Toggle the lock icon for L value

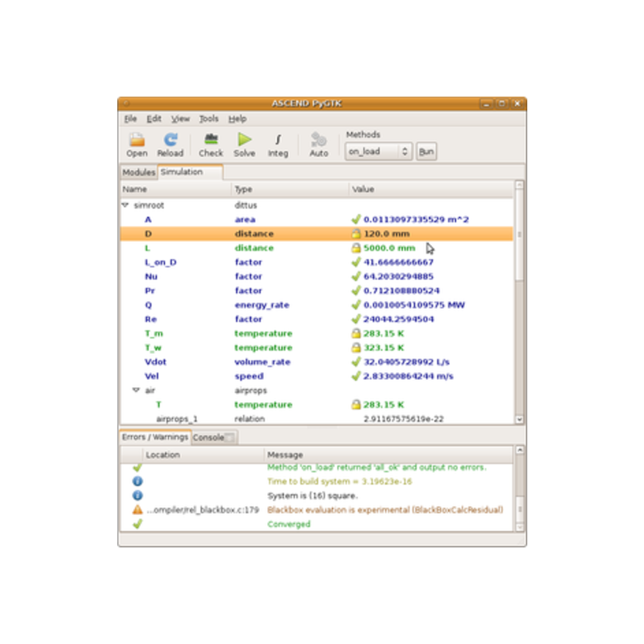coord(356,248)
